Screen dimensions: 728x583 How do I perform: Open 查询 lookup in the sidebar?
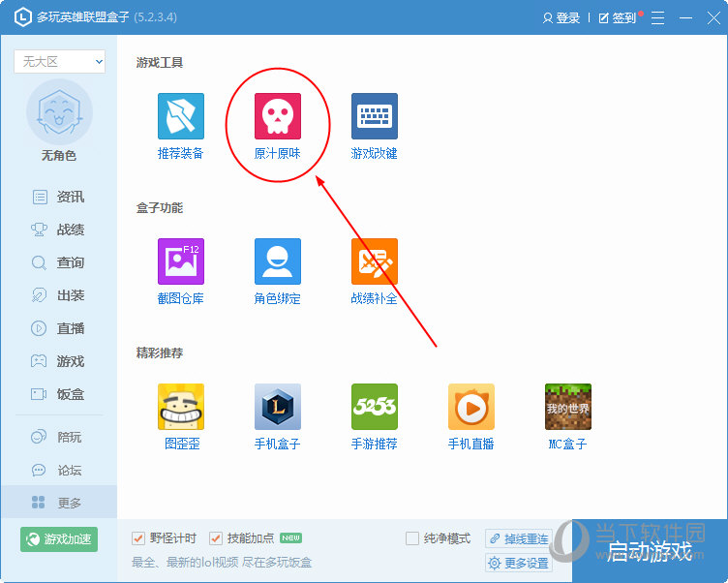[x=58, y=262]
